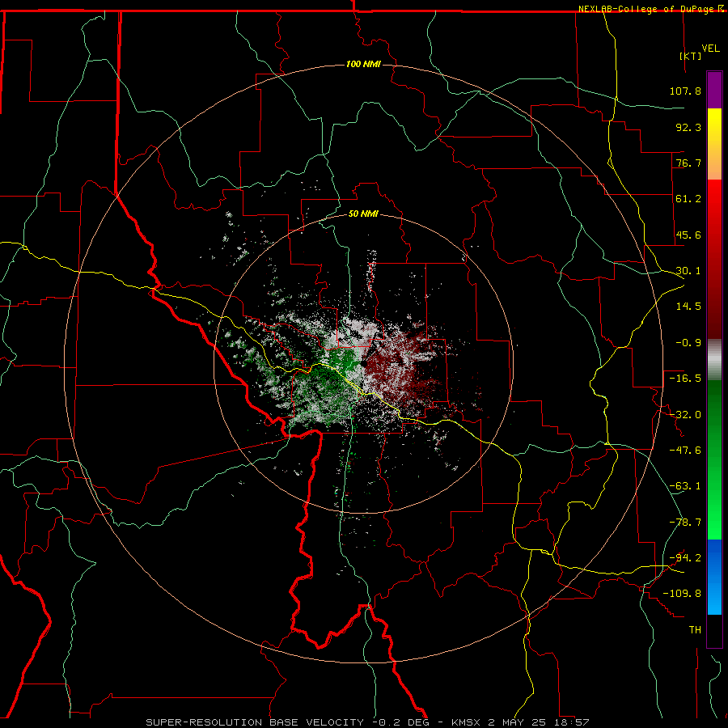The image size is (728, 728).
Task: Click the NEXLAB-College of DuPage label
Action: pos(645,9)
